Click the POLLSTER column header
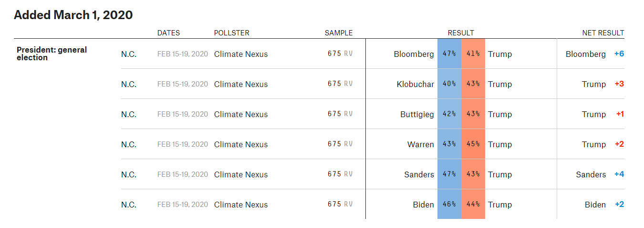This screenshot has width=644, height=228. click(x=232, y=33)
